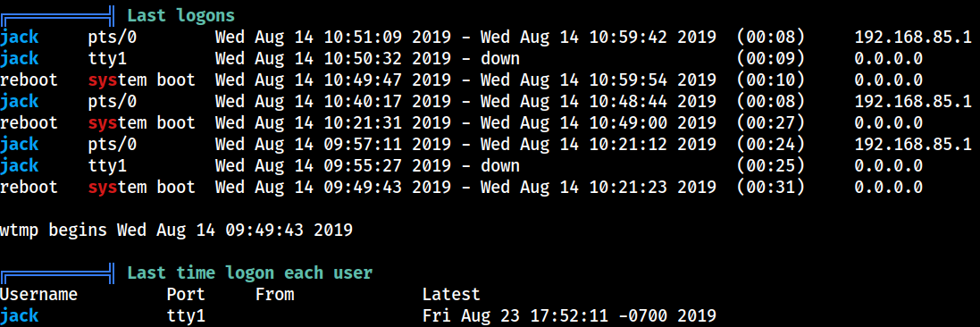Viewport: 980px width, 327px height.
Task: Click the 'From' column header
Action: tap(274, 294)
